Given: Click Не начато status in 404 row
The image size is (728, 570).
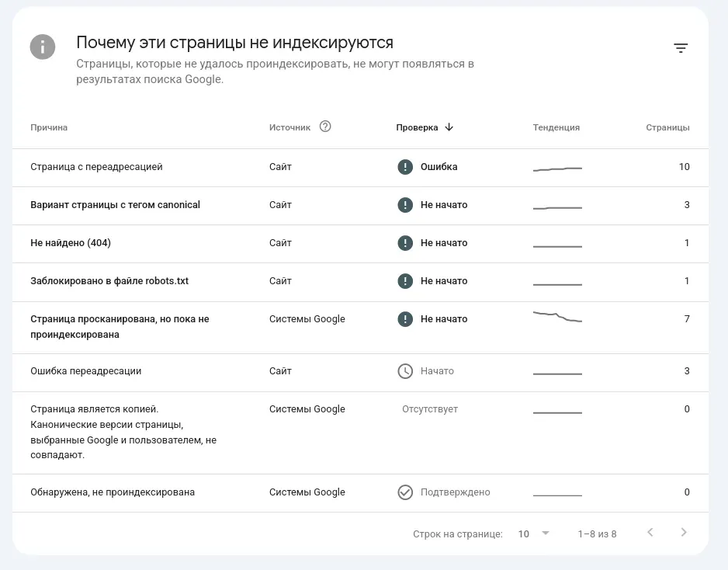Looking at the screenshot, I should [444, 243].
